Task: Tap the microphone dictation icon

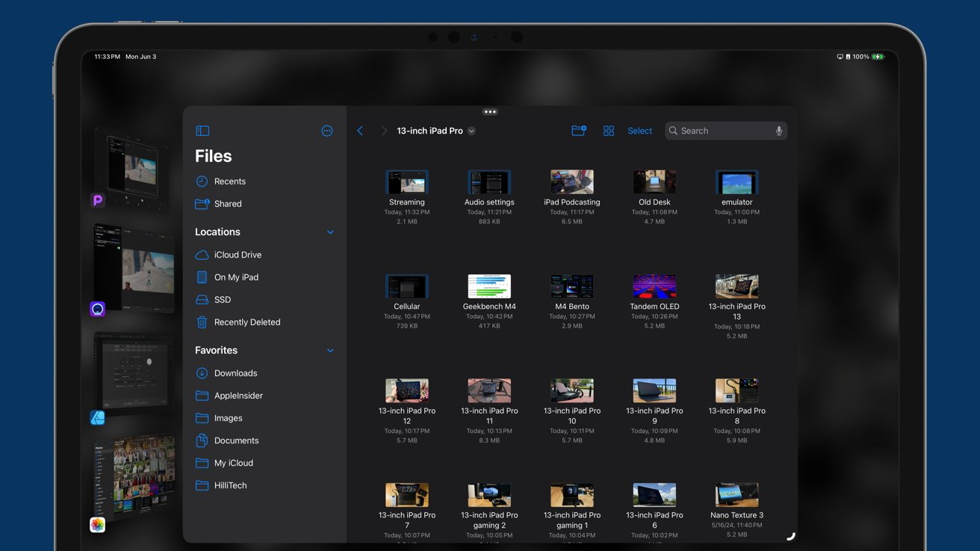Action: tap(779, 131)
